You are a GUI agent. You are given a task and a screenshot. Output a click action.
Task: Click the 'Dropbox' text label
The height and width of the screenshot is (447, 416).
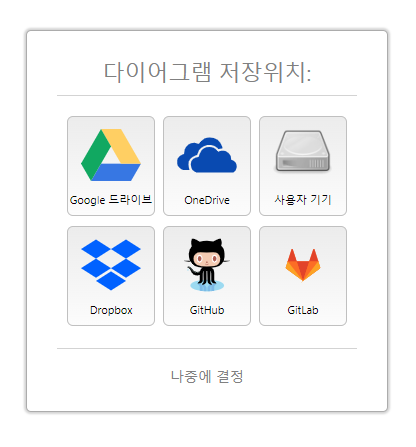(x=111, y=310)
